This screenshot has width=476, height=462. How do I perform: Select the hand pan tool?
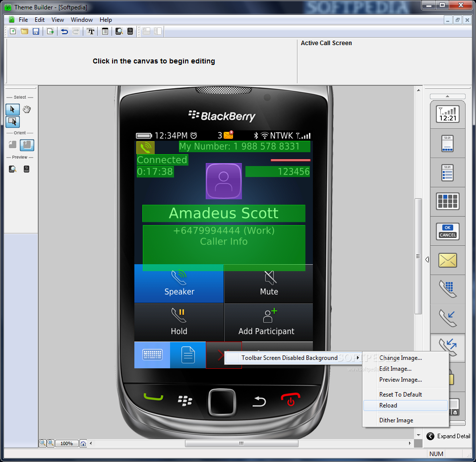pos(27,110)
